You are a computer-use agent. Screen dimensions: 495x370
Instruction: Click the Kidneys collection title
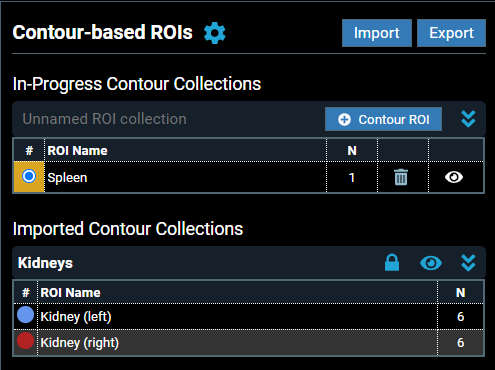(x=45, y=263)
